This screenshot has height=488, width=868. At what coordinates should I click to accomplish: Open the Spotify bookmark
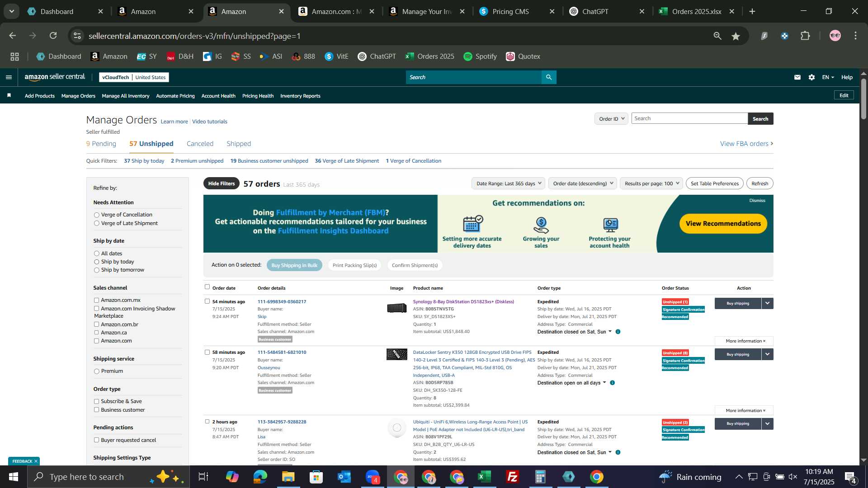(x=480, y=56)
